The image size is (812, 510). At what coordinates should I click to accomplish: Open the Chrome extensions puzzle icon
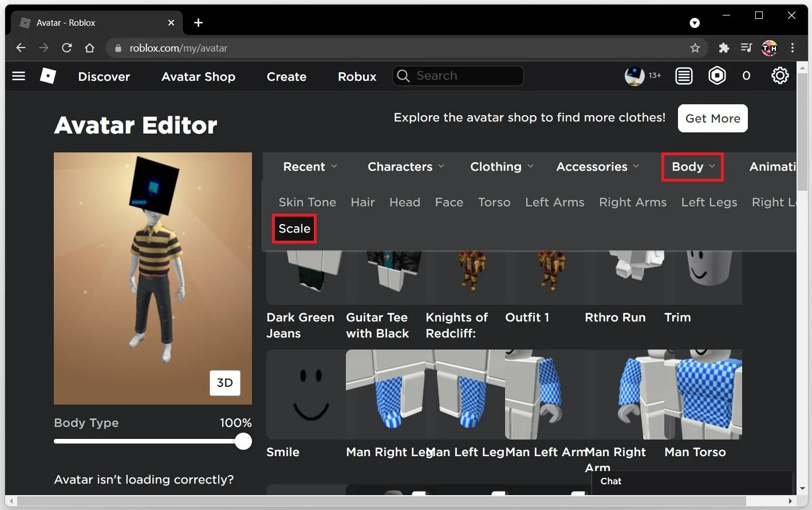(723, 48)
